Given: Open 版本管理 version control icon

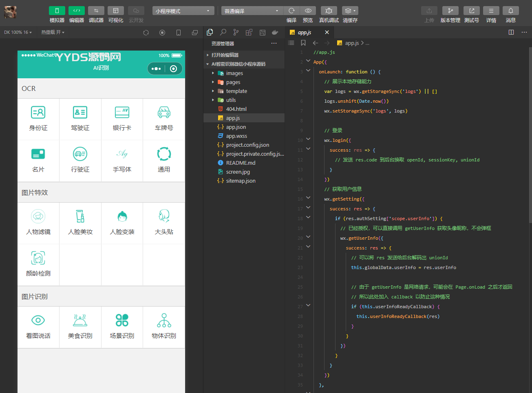Looking at the screenshot, I should (450, 11).
